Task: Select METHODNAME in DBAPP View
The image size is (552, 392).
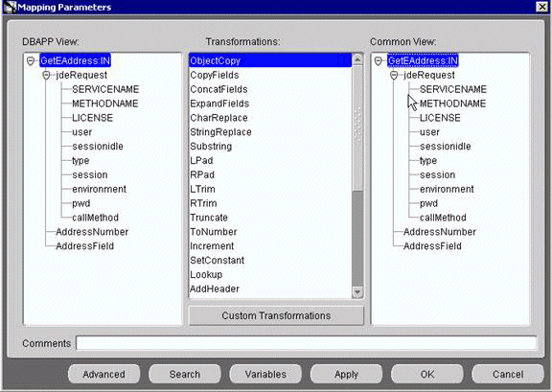Action: tap(105, 104)
